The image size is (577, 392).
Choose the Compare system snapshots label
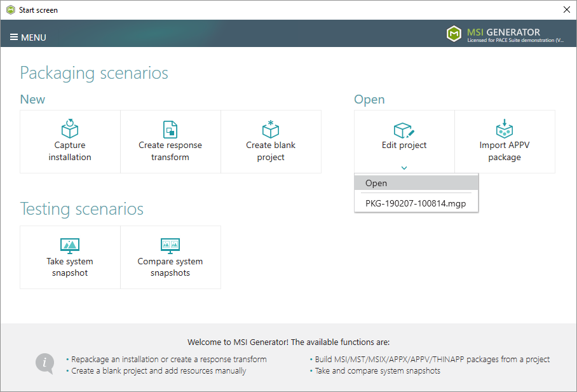170,267
